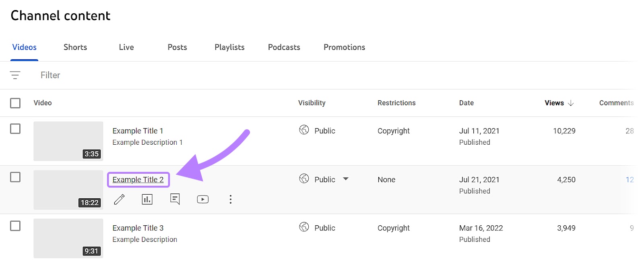Click the 12 comments count link
Image resolution: width=644 pixels, height=262 pixels.
pos(630,180)
